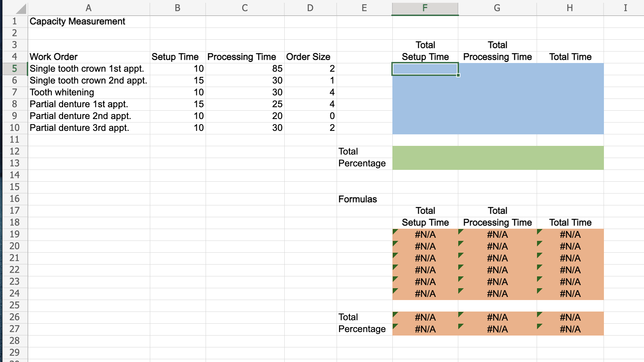Click 'Total Time' header in row 4

coord(570,57)
